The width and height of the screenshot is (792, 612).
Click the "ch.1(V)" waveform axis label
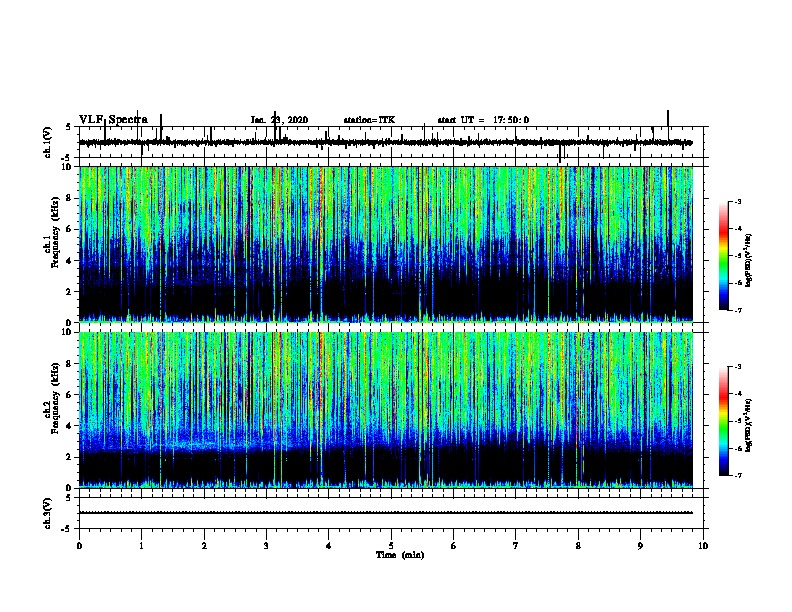48,142
